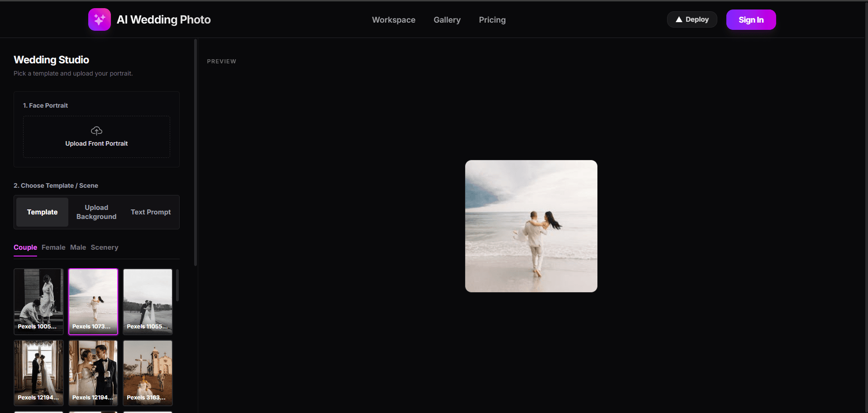Click the template list scrollbar

(x=177, y=285)
